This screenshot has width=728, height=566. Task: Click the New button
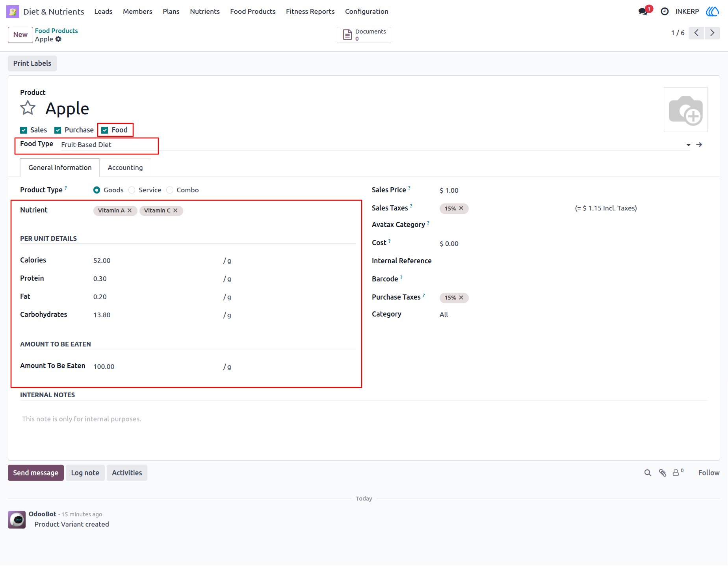[20, 35]
